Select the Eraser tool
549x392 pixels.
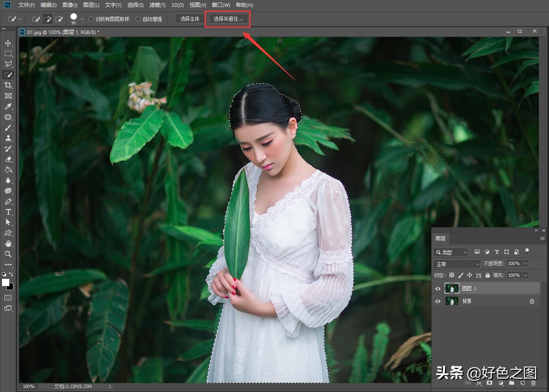pyautogui.click(x=8, y=159)
